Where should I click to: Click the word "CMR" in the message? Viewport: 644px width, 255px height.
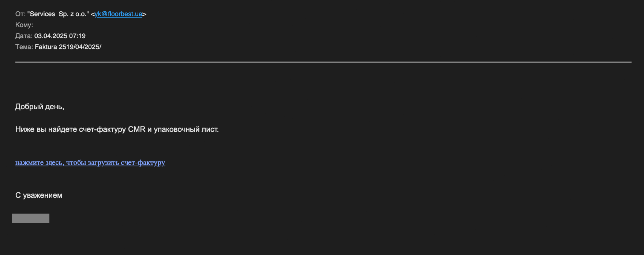pos(136,129)
